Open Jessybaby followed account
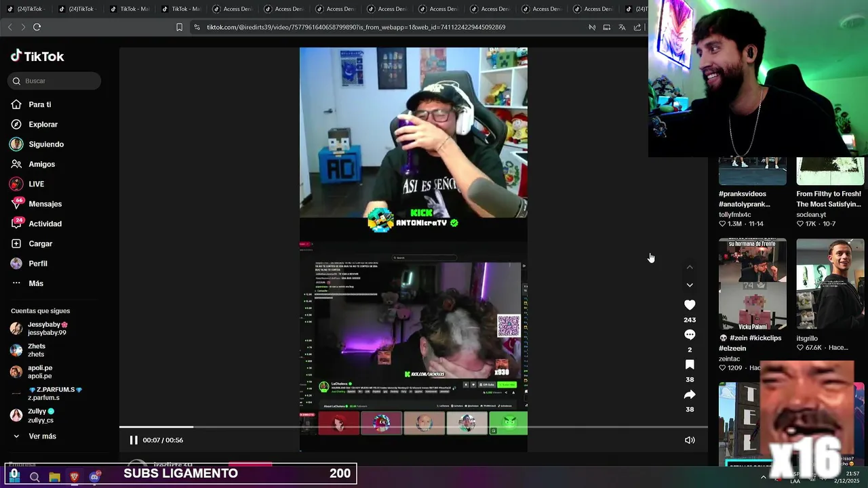Viewport: 868px width, 488px height. point(39,329)
